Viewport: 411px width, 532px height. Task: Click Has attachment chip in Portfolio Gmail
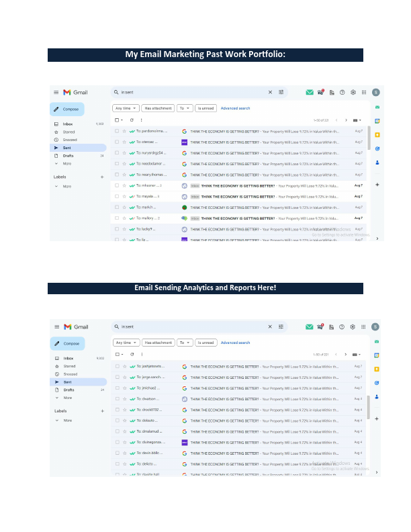158,108
